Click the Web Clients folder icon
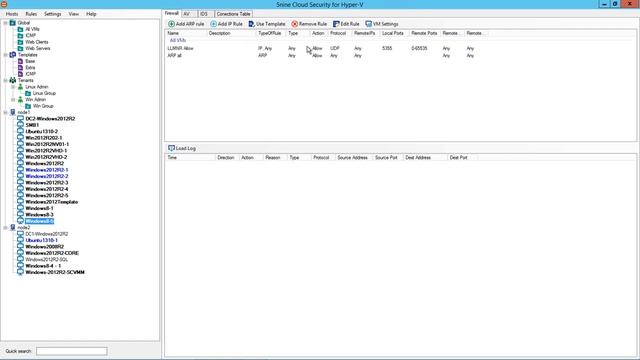 tap(20, 42)
